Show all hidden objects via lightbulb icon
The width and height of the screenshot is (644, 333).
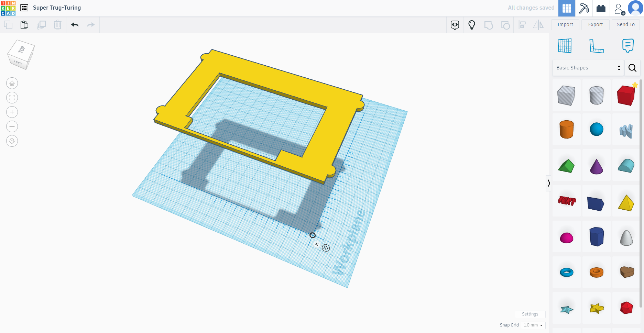(471, 25)
